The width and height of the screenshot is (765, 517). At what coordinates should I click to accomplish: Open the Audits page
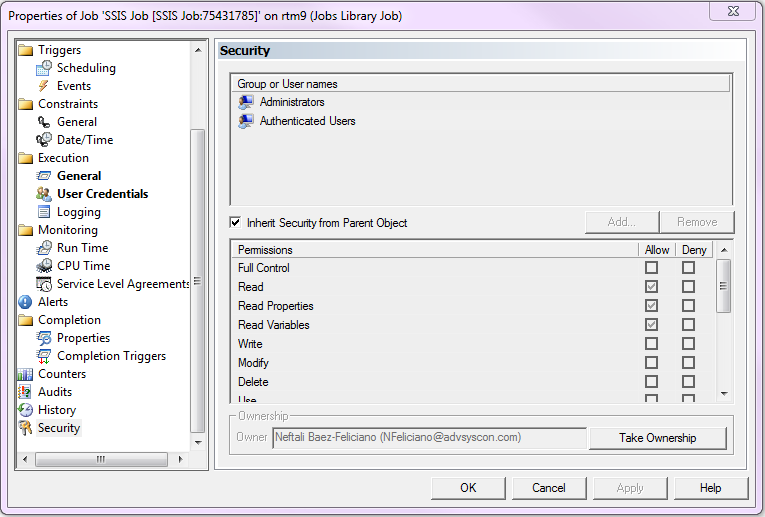click(55, 392)
